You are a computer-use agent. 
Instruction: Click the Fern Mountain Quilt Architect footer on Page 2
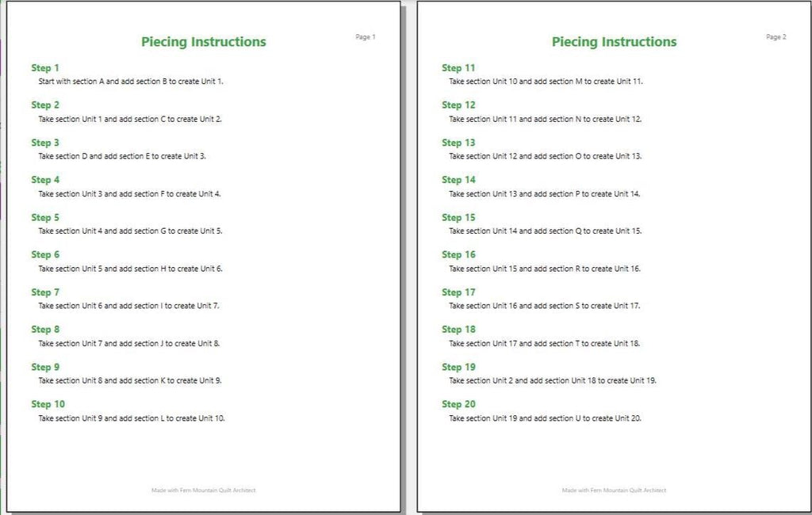(x=615, y=490)
